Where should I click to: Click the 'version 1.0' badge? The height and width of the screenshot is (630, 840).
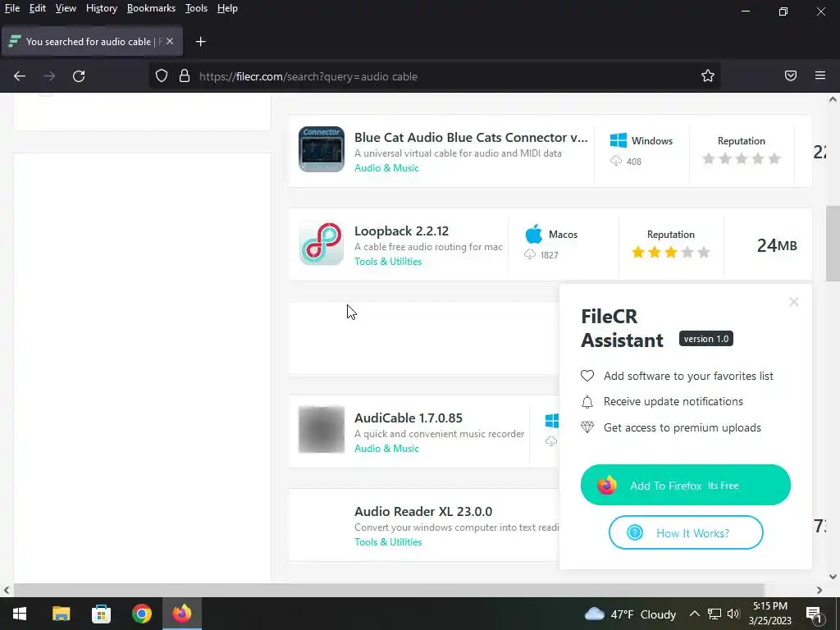(706, 339)
